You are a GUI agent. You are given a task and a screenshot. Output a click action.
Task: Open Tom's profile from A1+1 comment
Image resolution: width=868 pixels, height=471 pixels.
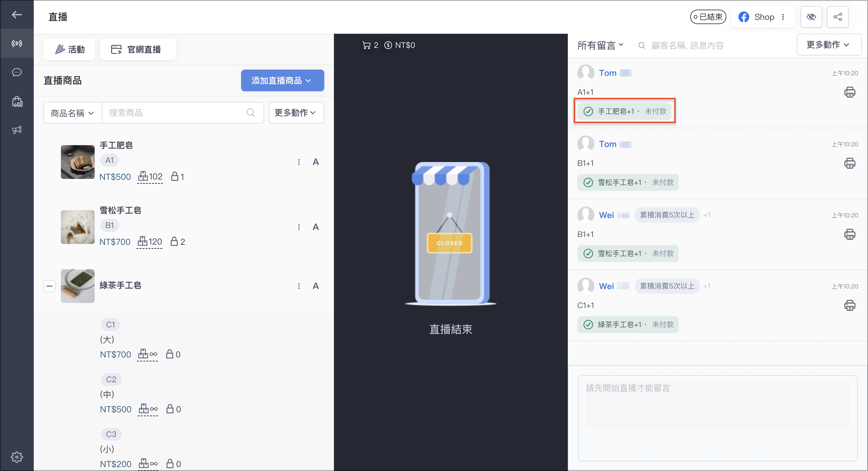(x=607, y=73)
